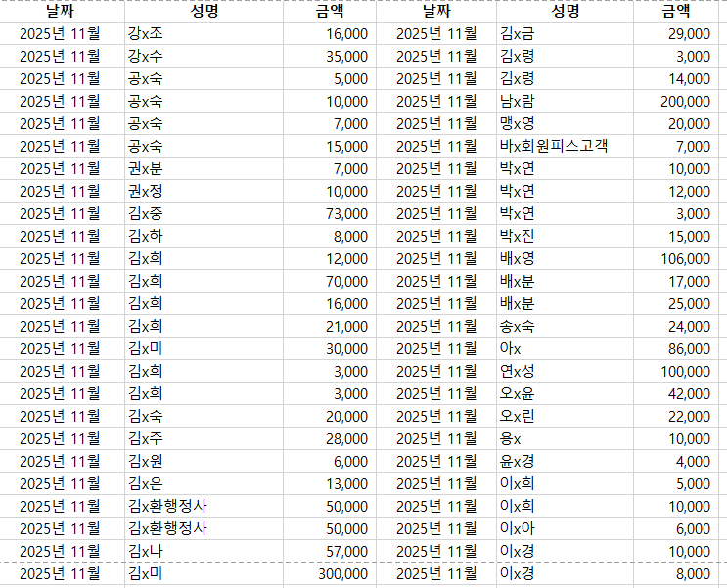Click the left 날짜 column header
Viewport: 727px width, 588px height.
(x=63, y=12)
